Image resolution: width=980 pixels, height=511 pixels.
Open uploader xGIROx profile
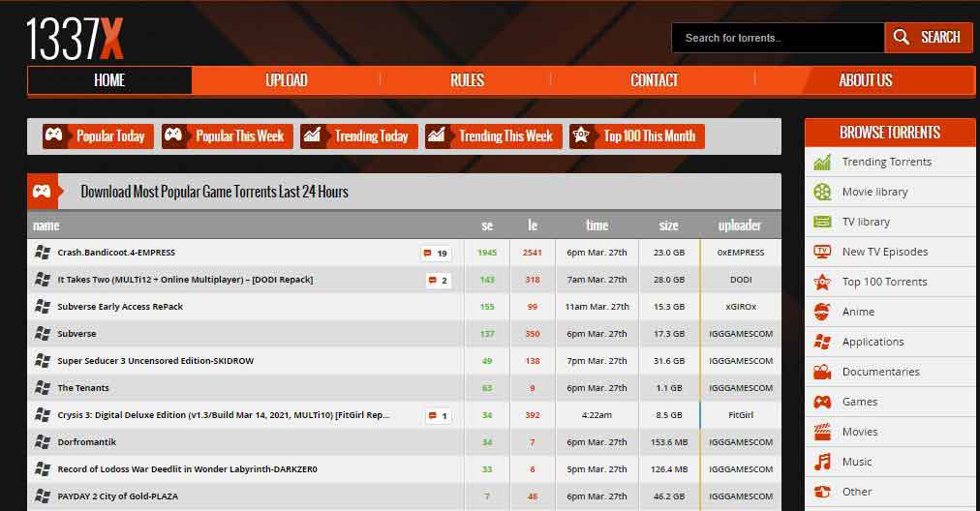(741, 307)
